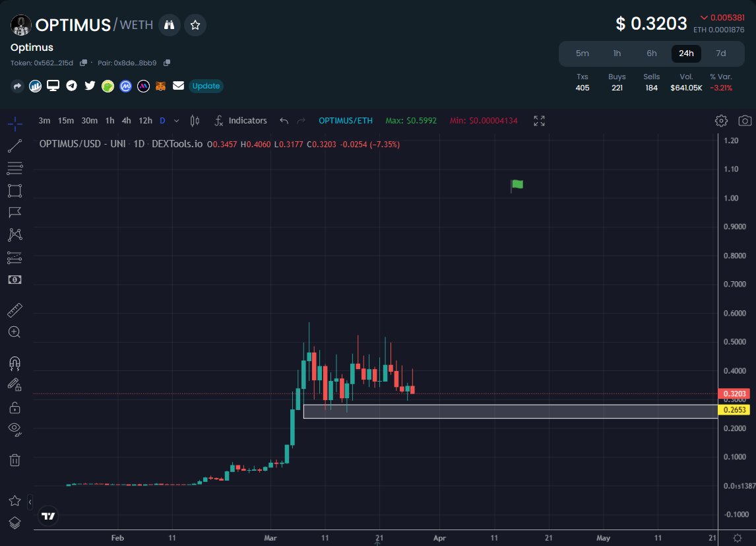Select the XABCD pattern tool
Screen dimensions: 756x546
point(14,234)
